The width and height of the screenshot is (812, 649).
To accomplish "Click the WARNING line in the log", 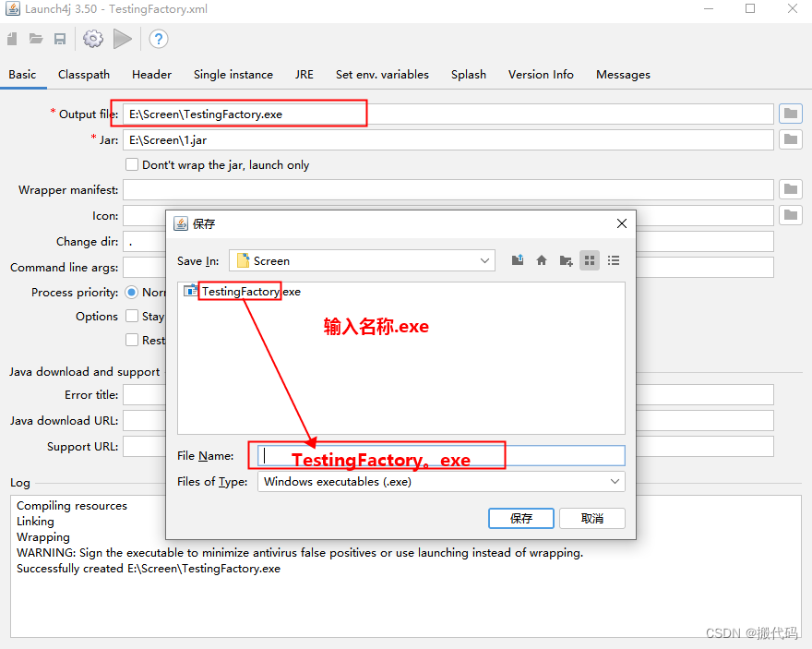I will pyautogui.click(x=300, y=553).
